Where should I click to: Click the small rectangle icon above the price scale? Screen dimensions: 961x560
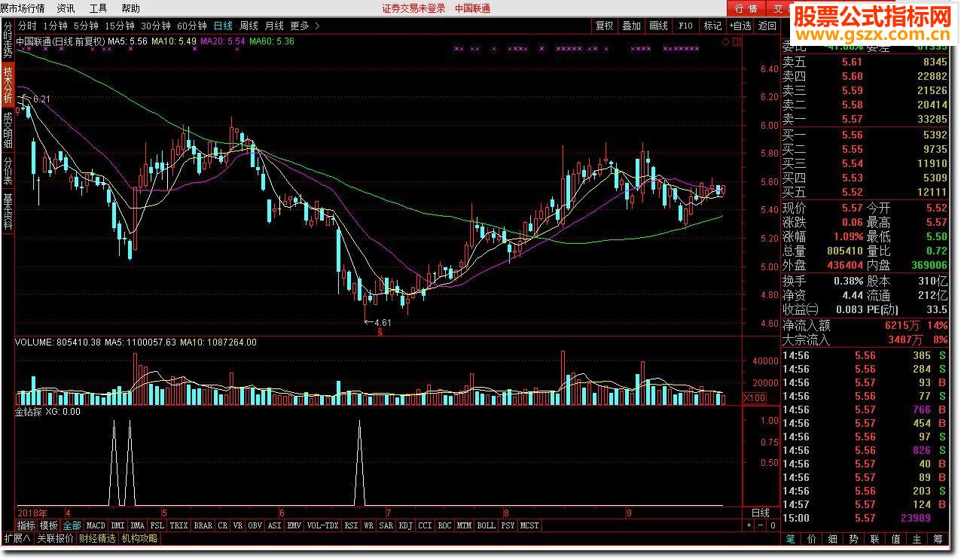click(736, 42)
